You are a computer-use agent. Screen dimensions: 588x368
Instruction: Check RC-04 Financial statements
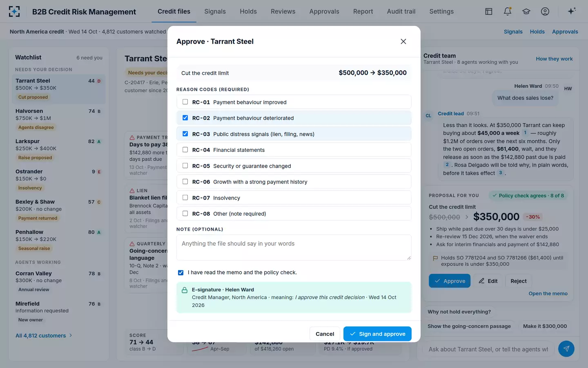coord(185,150)
